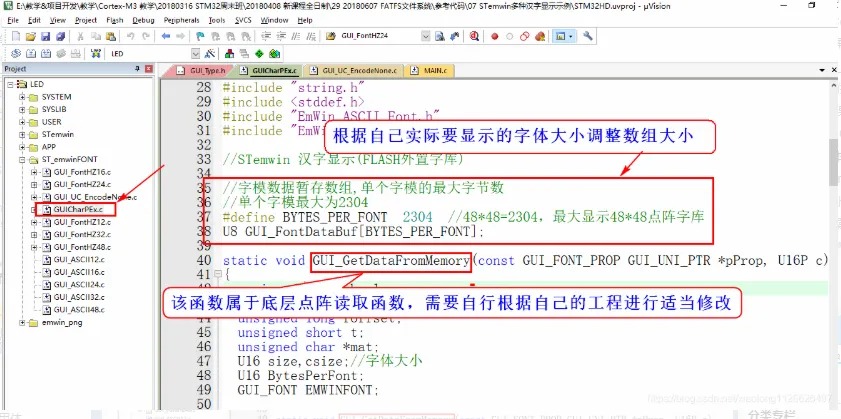Open the find text GUI_FontHZ24 dropdown
The width and height of the screenshot is (841, 419).
426,36
